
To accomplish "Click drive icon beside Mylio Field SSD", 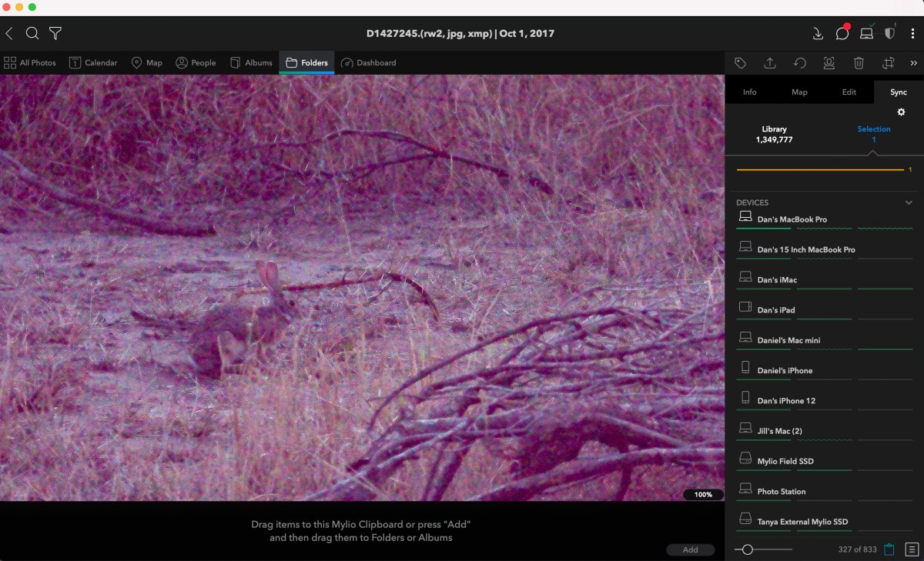I will [x=745, y=458].
